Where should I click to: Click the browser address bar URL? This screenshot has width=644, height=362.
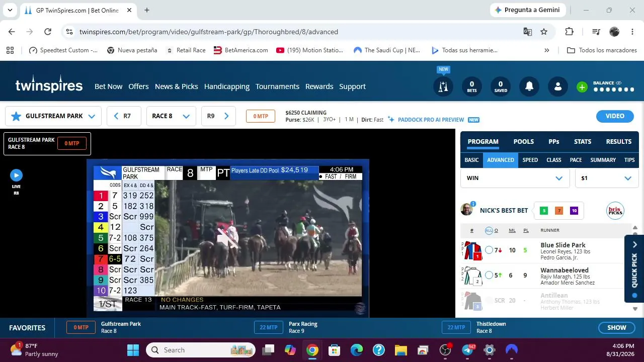209,32
